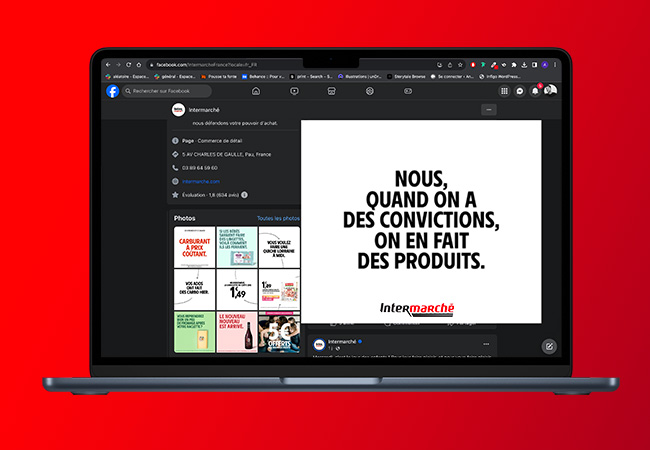
Task: Open the profile account menu
Action: pyautogui.click(x=550, y=91)
